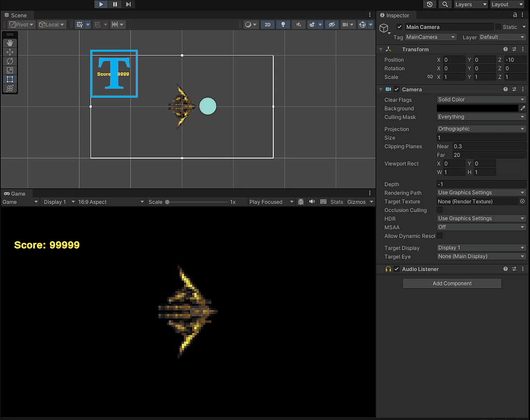Viewport: 530px width, 420px height.
Task: Select the Move tool in Scene
Action: (10, 52)
